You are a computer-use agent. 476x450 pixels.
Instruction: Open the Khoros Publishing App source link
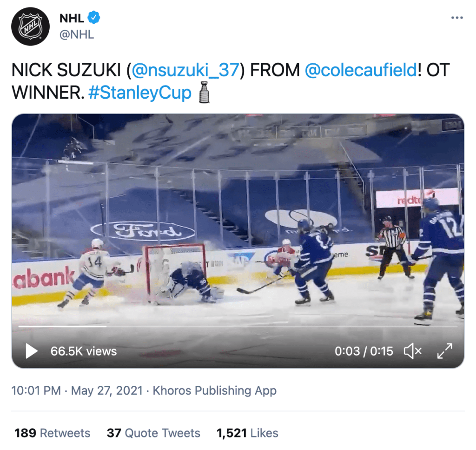click(215, 390)
